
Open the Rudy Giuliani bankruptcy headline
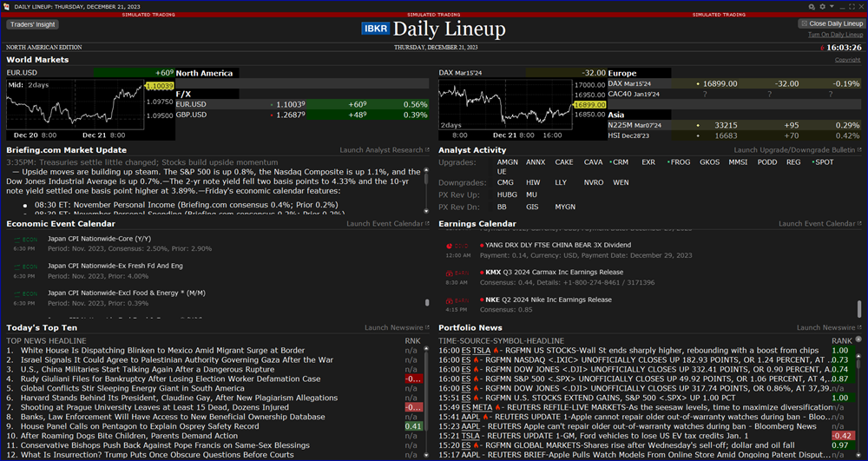tap(170, 379)
